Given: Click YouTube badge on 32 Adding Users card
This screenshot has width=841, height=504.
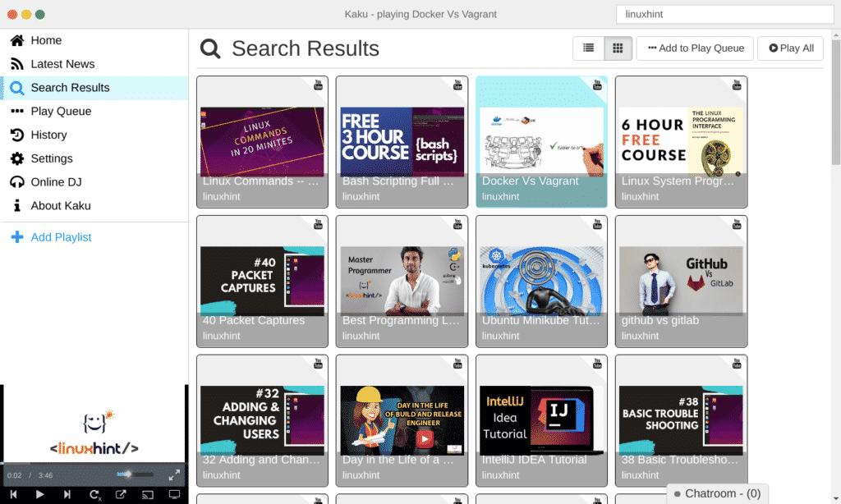Looking at the screenshot, I should (x=318, y=364).
